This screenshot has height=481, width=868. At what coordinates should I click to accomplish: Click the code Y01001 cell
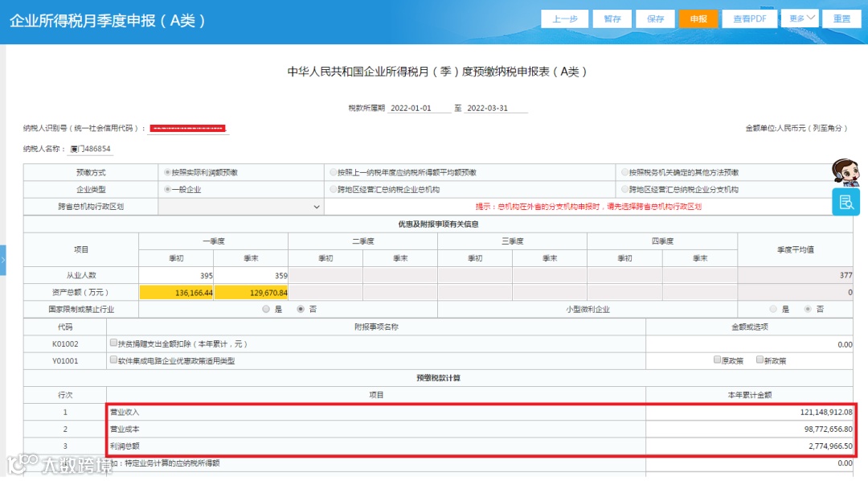pyautogui.click(x=65, y=360)
